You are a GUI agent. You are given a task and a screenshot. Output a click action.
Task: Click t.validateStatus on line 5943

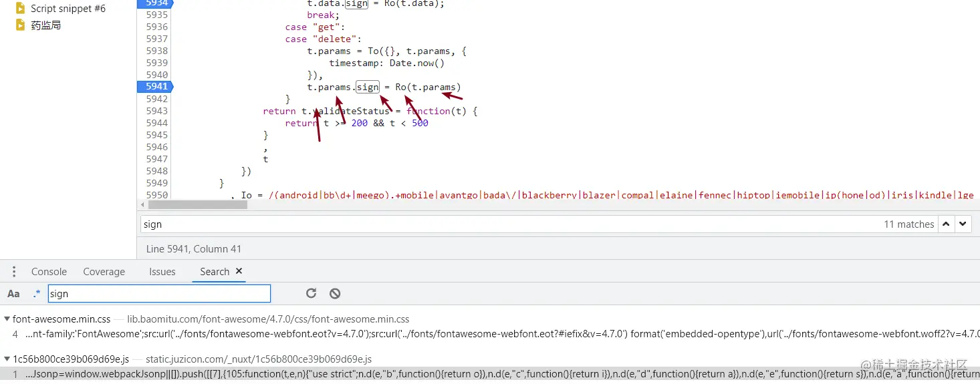[x=345, y=111]
